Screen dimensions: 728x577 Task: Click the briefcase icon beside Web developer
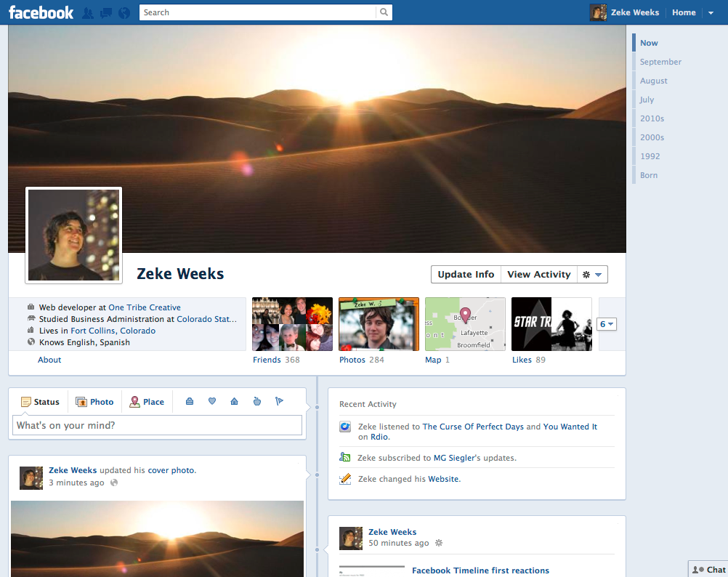coord(31,307)
